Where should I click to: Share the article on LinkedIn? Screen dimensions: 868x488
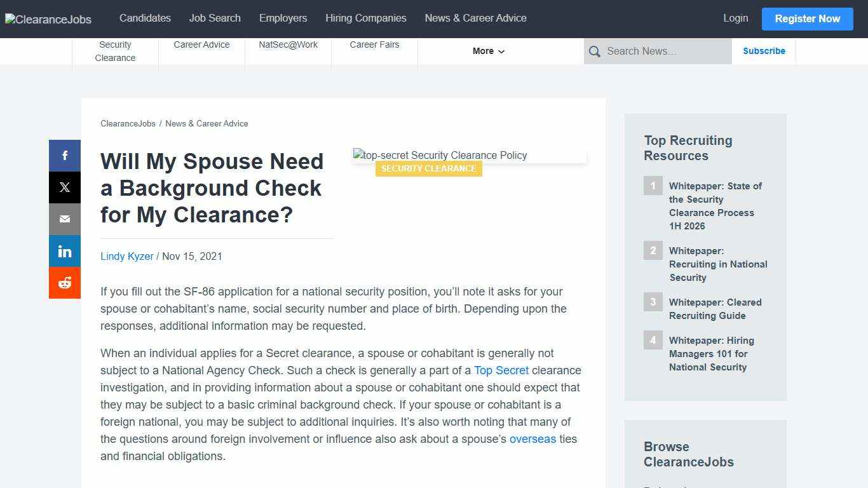point(64,250)
